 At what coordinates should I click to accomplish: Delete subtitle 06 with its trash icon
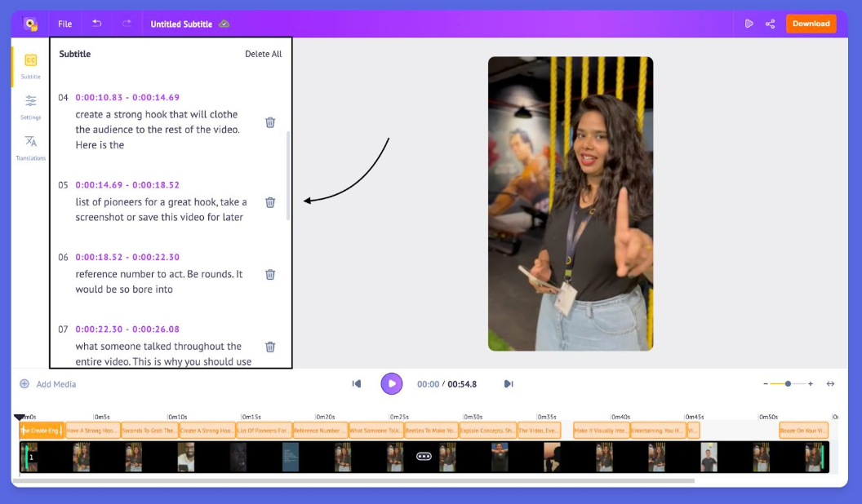click(270, 275)
